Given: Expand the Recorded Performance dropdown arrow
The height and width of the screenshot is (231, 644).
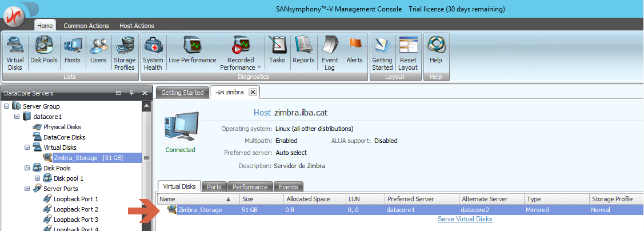Looking at the screenshot, I should pos(259,67).
